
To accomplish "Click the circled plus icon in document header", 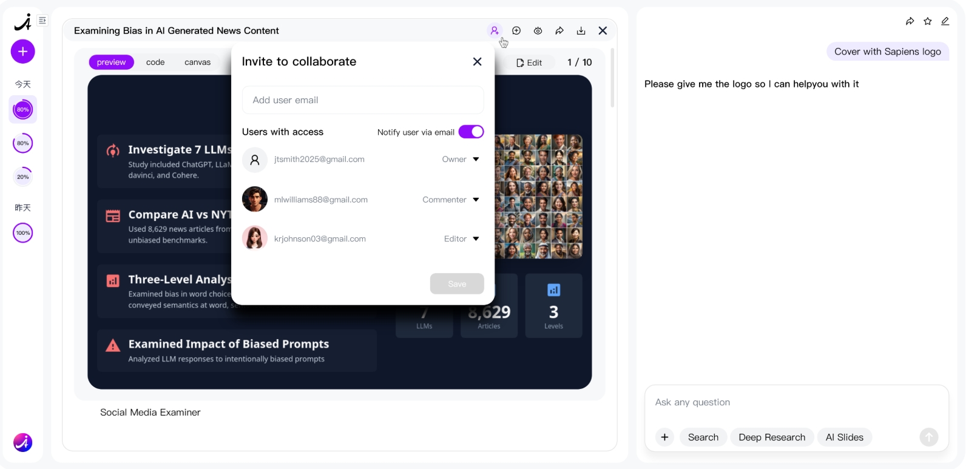I will [x=516, y=30].
